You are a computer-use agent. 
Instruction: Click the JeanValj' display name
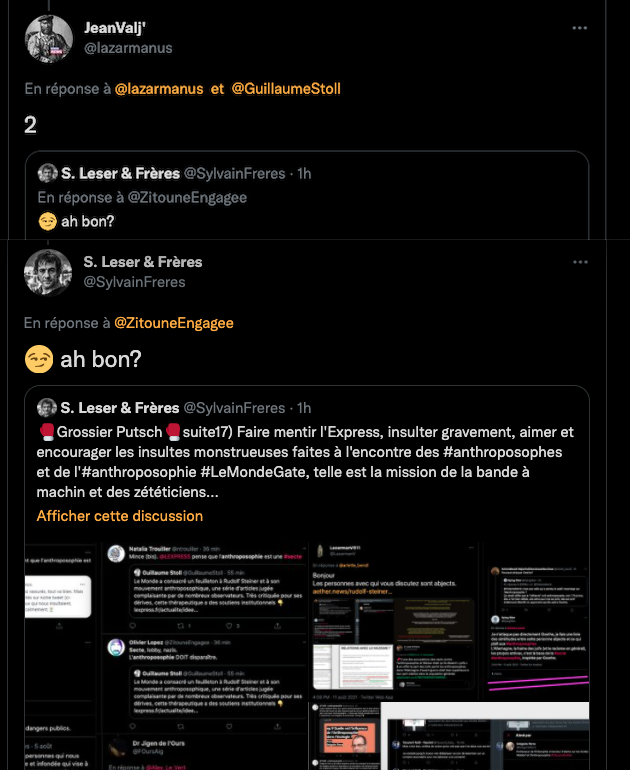click(x=113, y=28)
